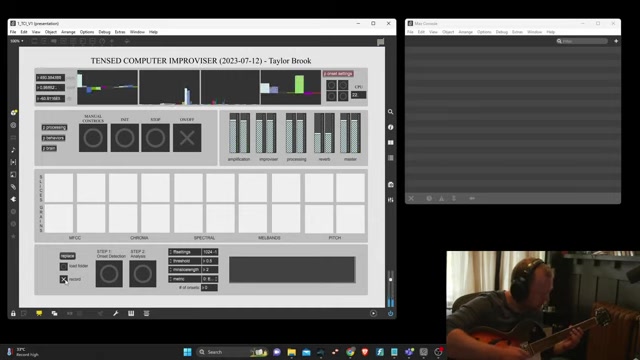Click the wrench debugging icon in bottom toolbar
This screenshot has height=360, width=640.
116,313
